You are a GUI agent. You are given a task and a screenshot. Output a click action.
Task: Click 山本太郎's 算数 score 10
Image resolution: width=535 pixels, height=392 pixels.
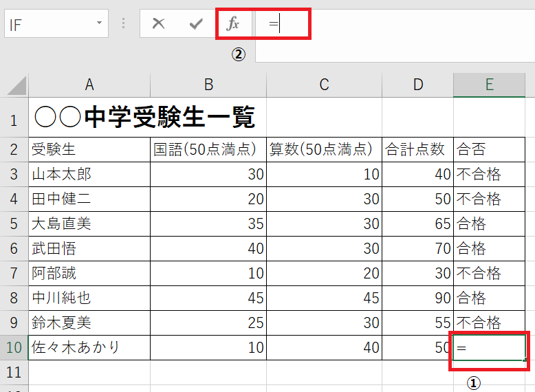point(324,174)
